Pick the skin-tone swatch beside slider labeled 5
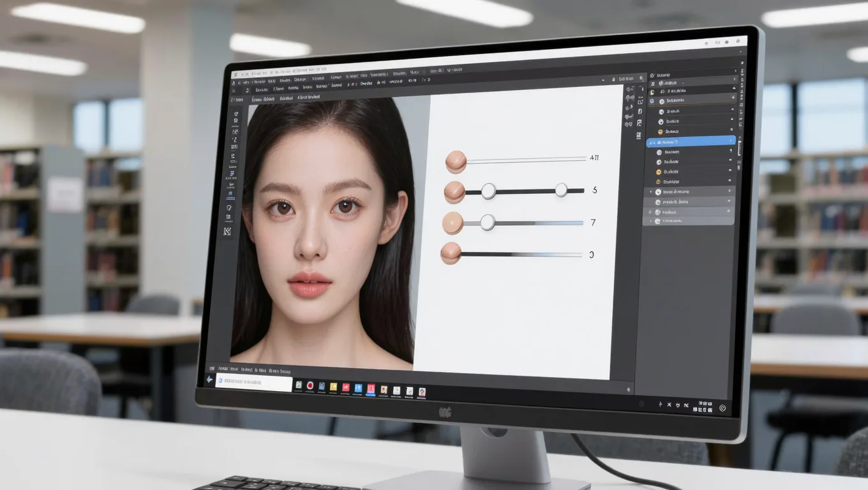The width and height of the screenshot is (868, 490). 454,192
